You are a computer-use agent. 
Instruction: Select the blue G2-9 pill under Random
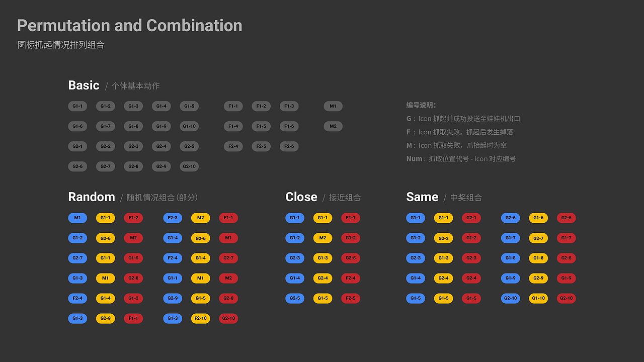[x=173, y=298]
